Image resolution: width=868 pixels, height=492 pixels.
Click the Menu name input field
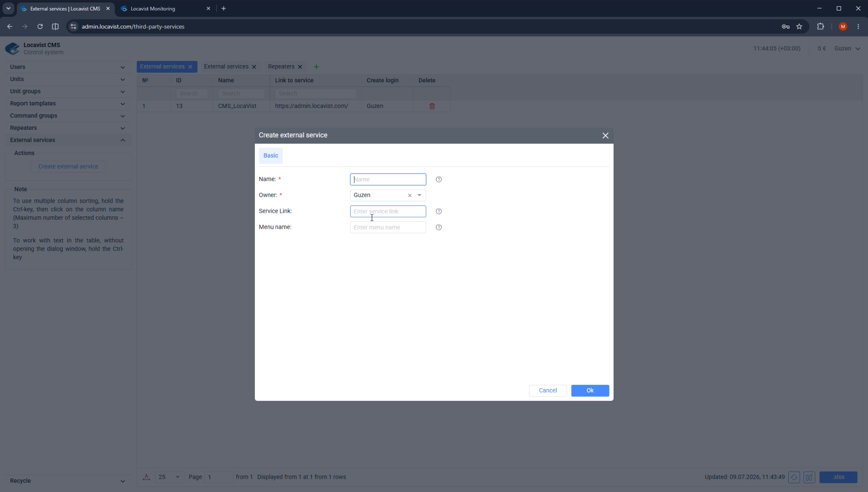(388, 227)
